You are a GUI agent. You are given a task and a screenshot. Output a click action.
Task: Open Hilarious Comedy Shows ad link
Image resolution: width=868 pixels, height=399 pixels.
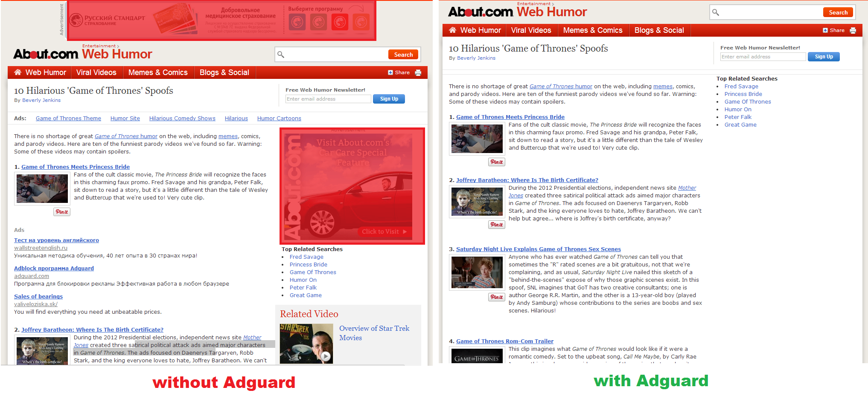(x=182, y=119)
